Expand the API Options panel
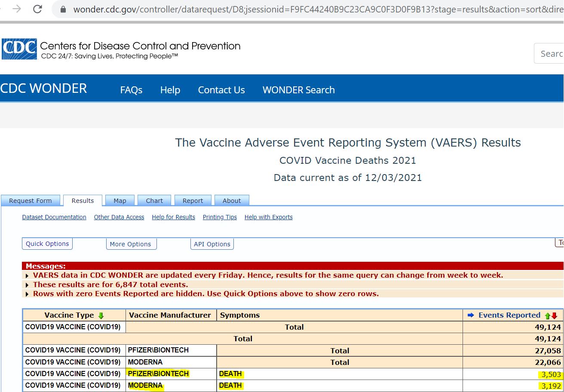The image size is (564, 392). [x=212, y=244]
